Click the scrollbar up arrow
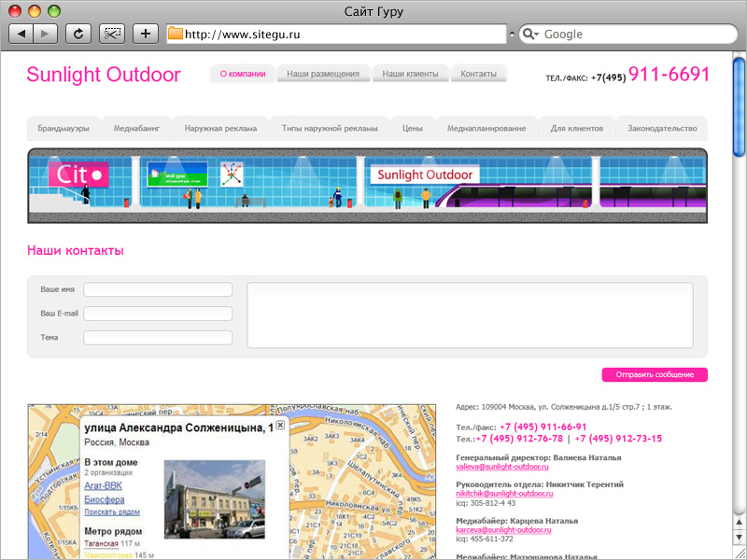 (x=740, y=523)
